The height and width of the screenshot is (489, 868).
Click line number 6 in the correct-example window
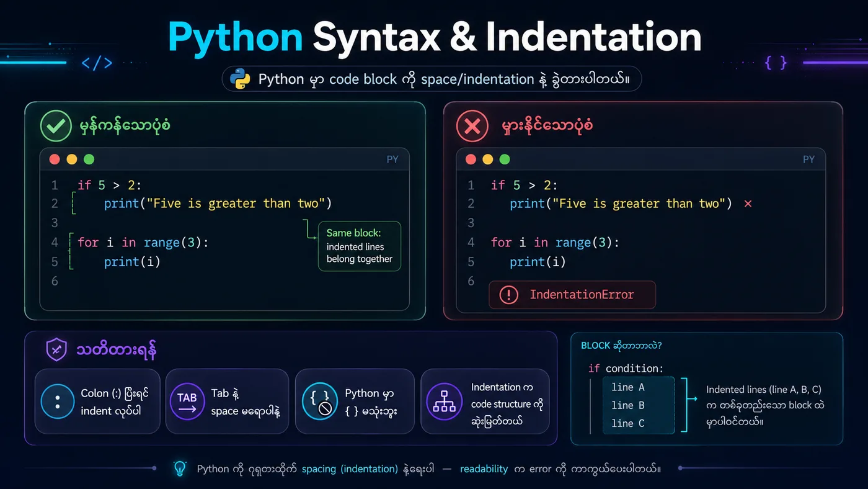(55, 281)
